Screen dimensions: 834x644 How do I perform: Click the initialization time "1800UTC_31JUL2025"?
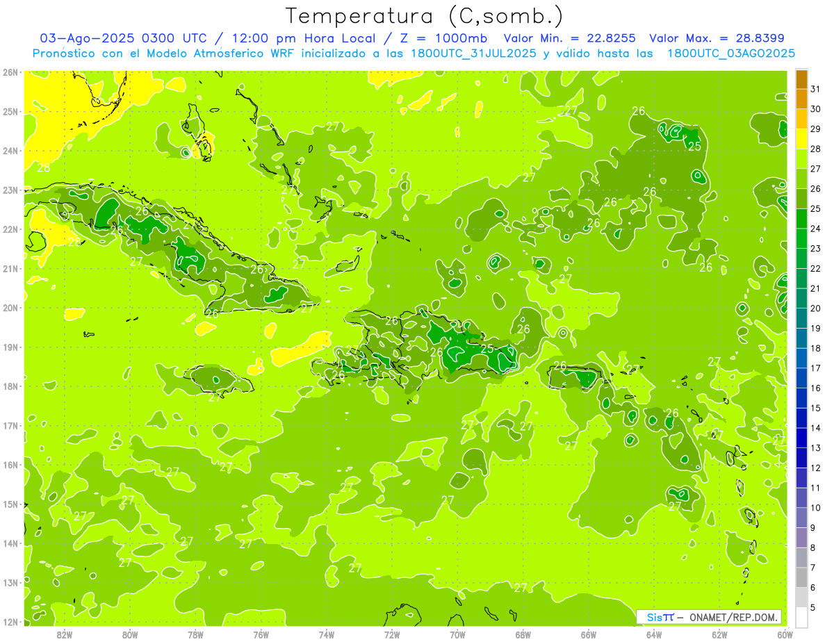[x=473, y=53]
